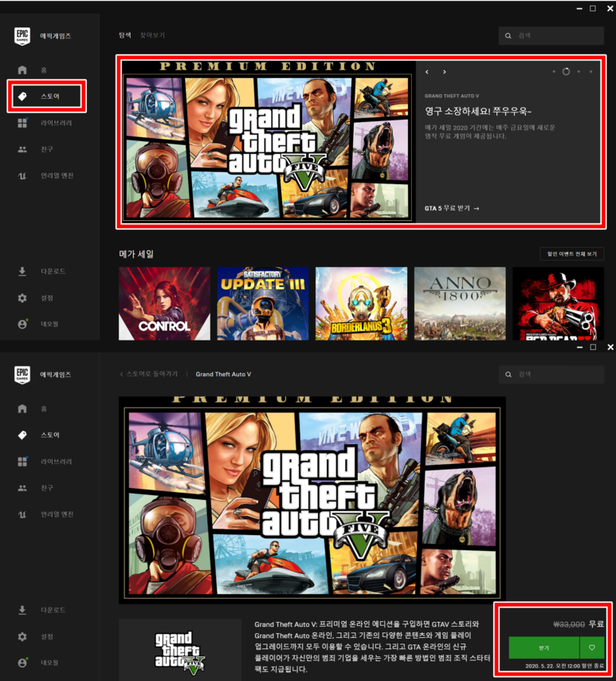Screen dimensions: 616x681
Task: Click GTA V Premium Edition carousel banner image
Action: tap(269, 141)
